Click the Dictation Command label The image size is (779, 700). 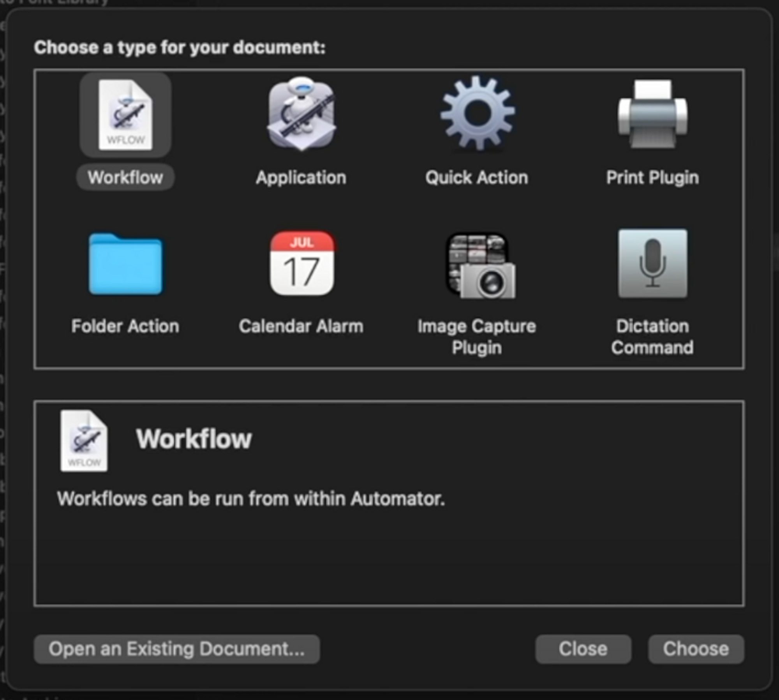click(x=652, y=337)
